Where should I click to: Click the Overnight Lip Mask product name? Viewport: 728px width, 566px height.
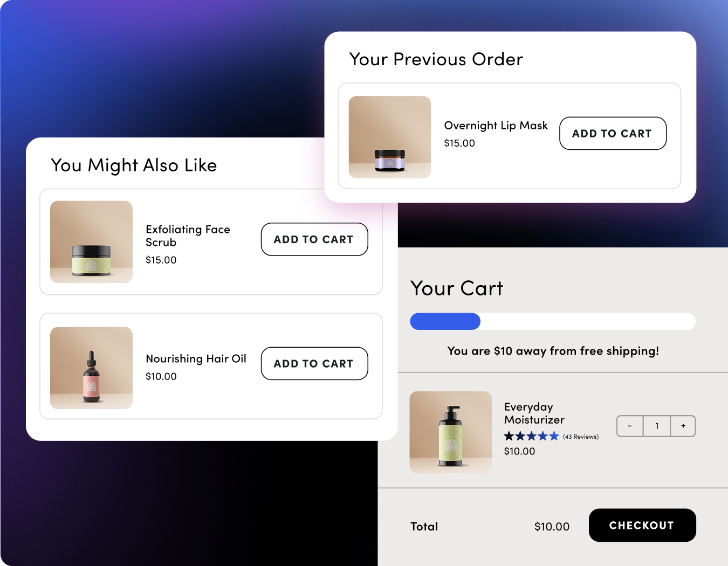(x=496, y=126)
